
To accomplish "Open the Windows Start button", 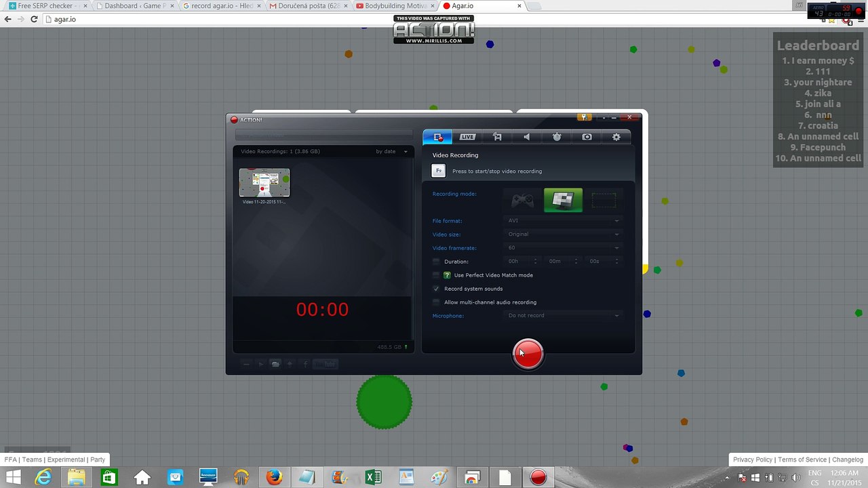I will pyautogui.click(x=12, y=477).
